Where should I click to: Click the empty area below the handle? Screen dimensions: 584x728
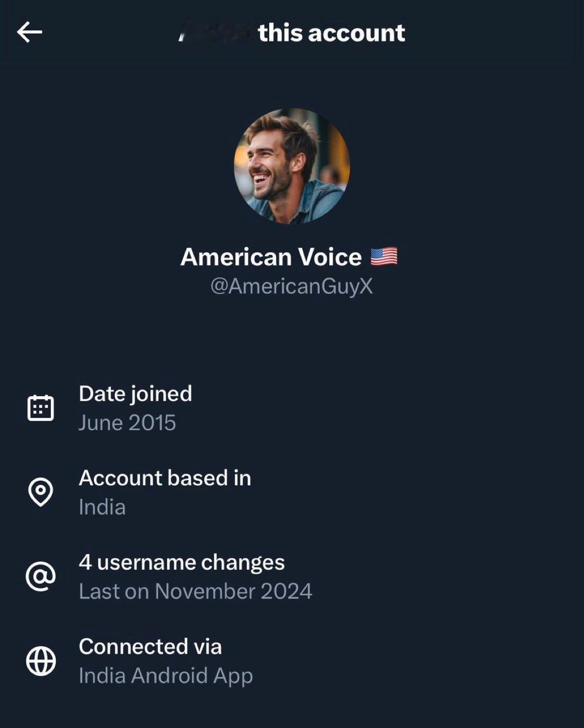(292, 335)
